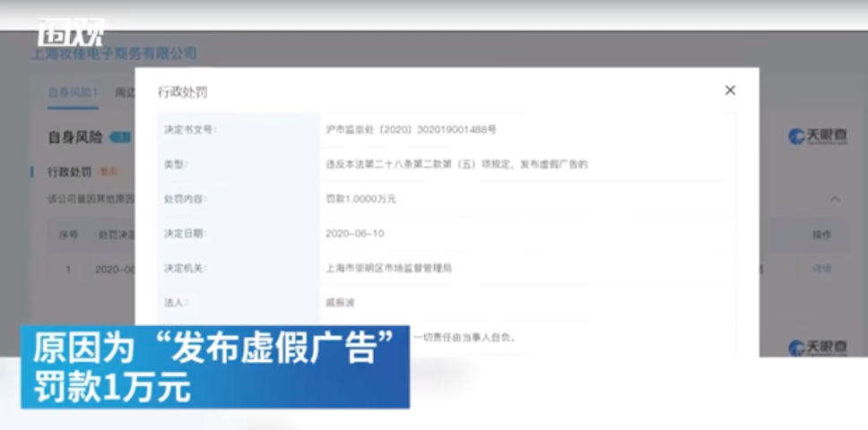Click the decision number 沪市监崇处 302019001488号

coord(411,130)
